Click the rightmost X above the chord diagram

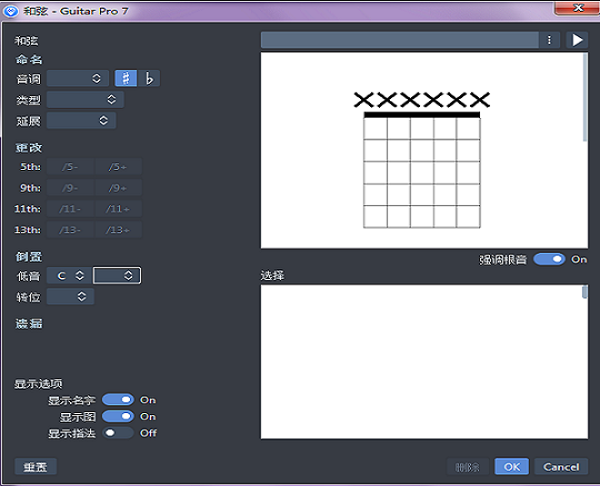tap(480, 99)
